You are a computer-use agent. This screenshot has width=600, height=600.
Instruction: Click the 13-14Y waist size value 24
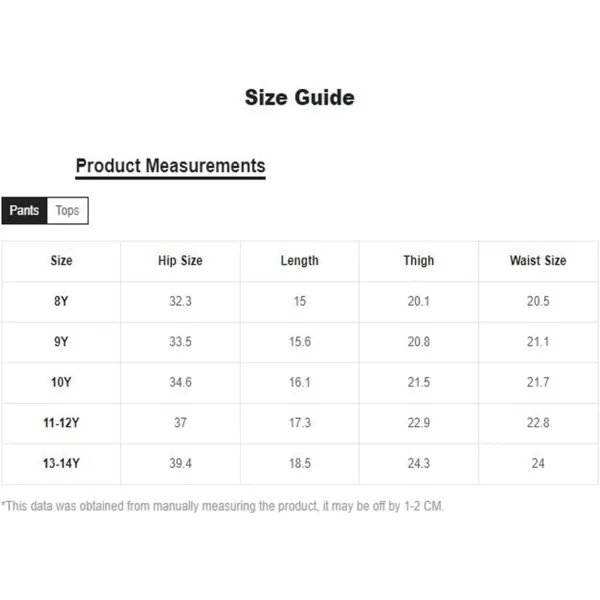(x=538, y=463)
